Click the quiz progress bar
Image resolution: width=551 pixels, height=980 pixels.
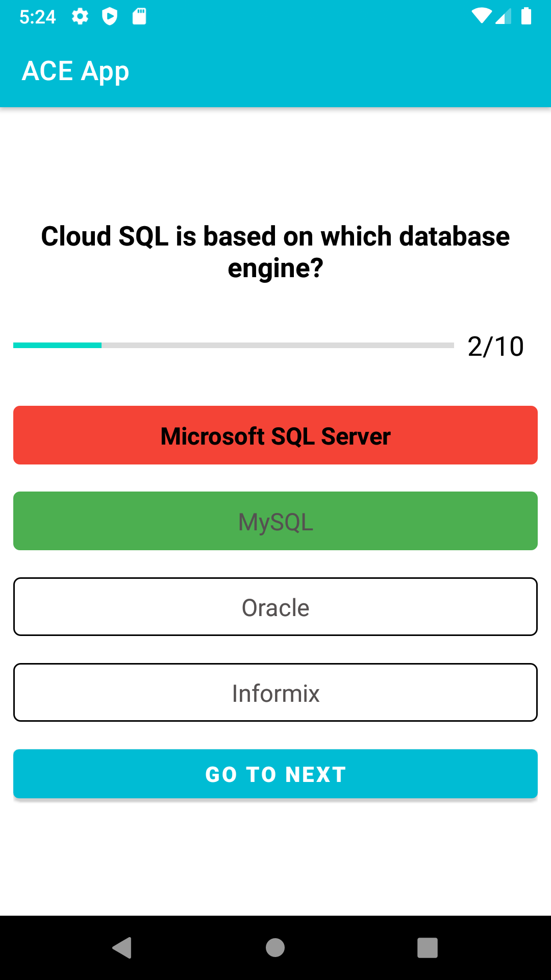coord(232,345)
